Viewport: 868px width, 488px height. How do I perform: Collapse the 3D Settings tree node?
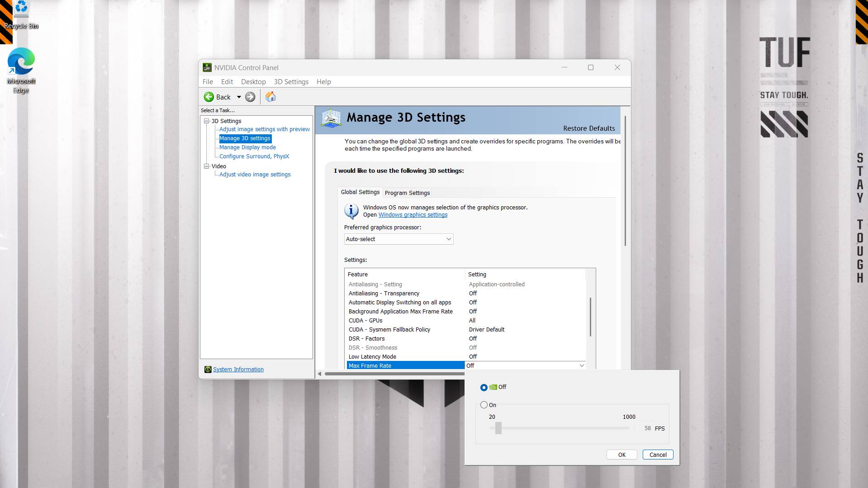coord(207,121)
